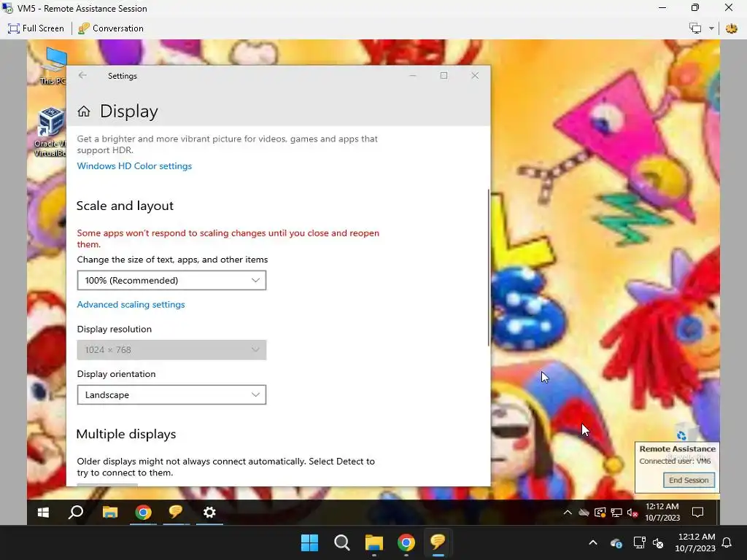The image size is (747, 560).
Task: Show hidden icons on the host taskbar
Action: [593, 542]
